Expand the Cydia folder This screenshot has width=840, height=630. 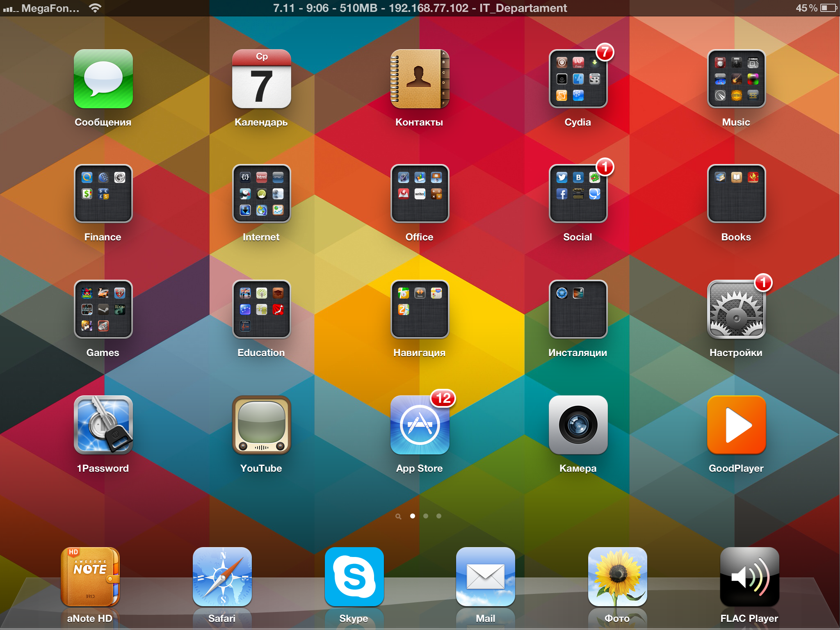click(578, 79)
